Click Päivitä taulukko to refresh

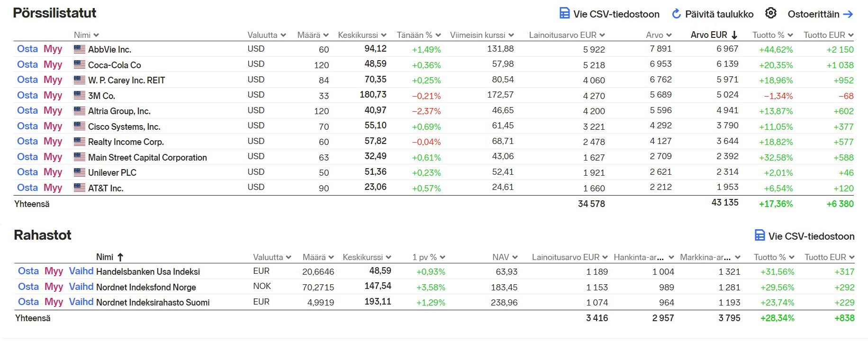(719, 14)
